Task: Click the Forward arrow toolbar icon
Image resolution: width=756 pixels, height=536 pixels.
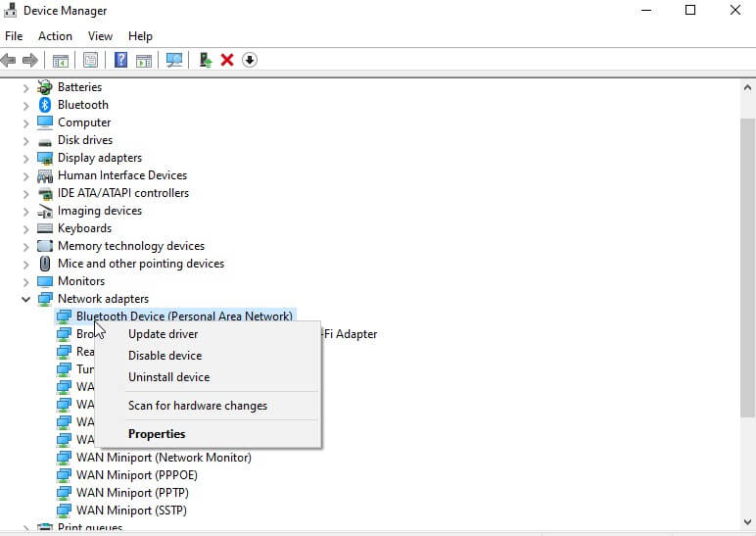Action: coord(30,61)
